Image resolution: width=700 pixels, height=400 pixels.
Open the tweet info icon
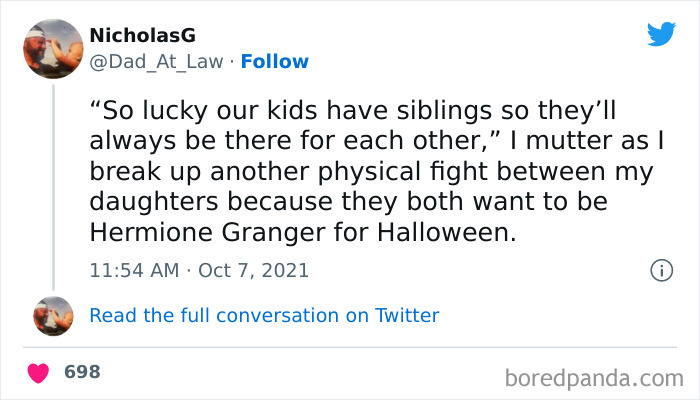660,270
